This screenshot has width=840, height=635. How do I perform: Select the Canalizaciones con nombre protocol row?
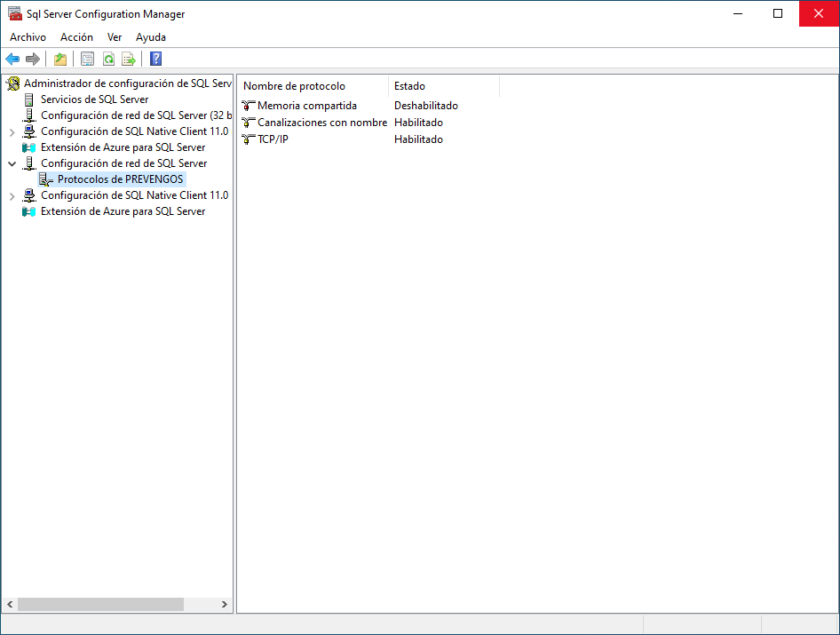pos(321,123)
